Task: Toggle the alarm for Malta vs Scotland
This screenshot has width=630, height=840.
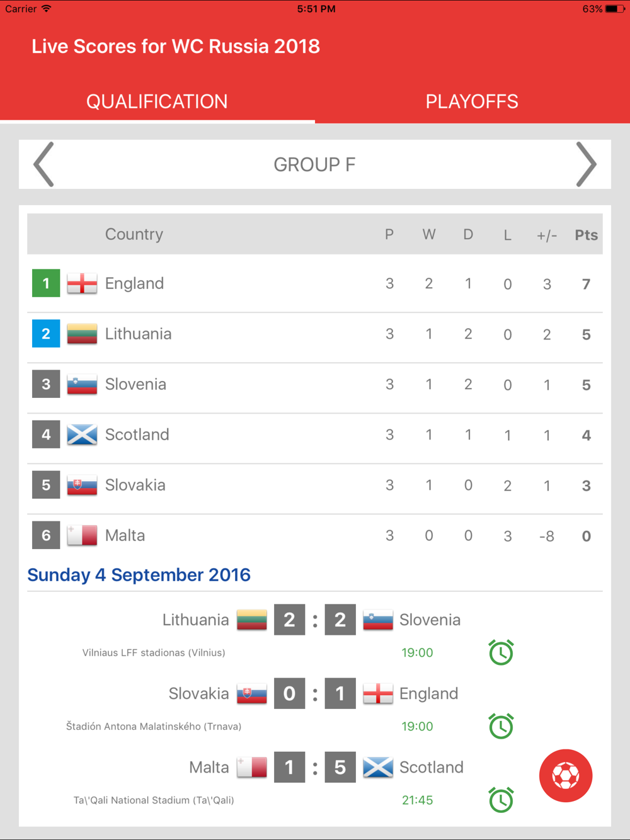Action: [501, 800]
